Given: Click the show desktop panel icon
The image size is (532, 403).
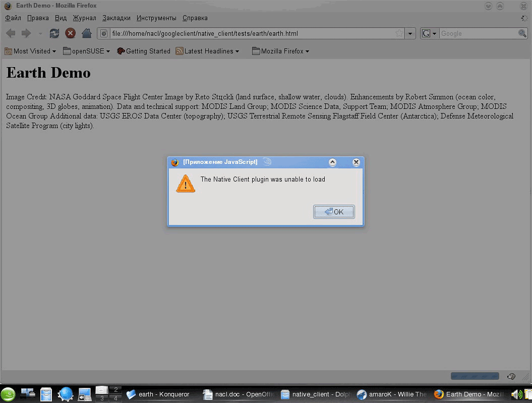Looking at the screenshot, I should click(85, 394).
